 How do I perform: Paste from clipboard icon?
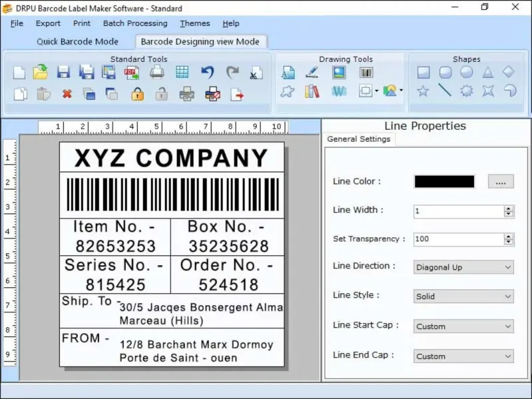[43, 94]
